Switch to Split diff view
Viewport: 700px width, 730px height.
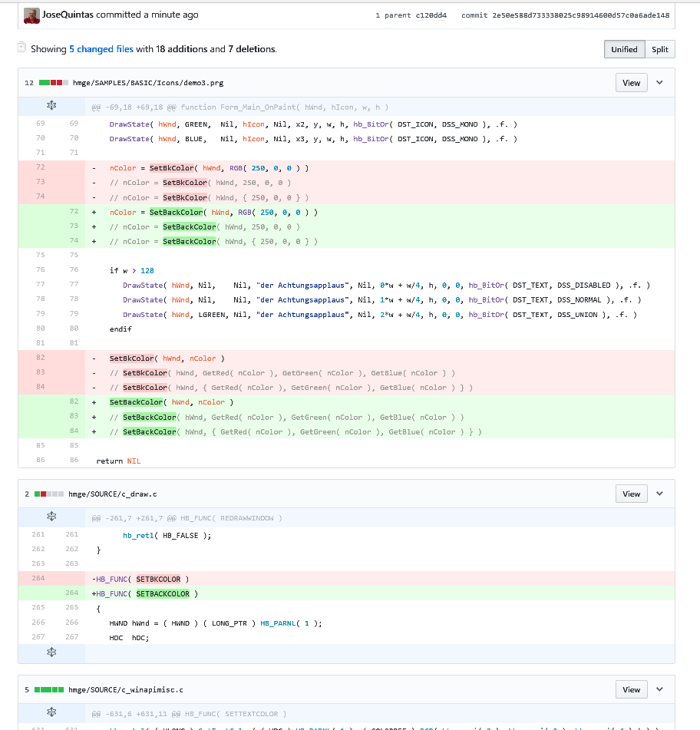tap(659, 49)
